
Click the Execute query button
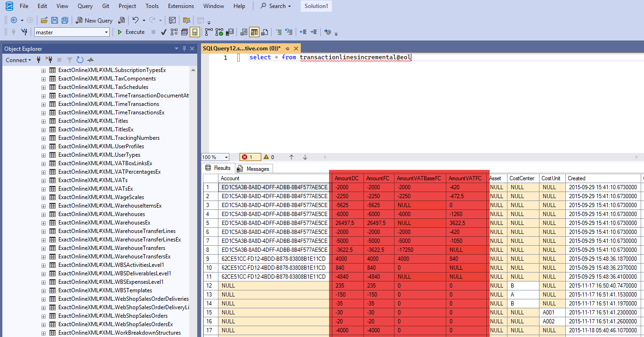coord(131,32)
